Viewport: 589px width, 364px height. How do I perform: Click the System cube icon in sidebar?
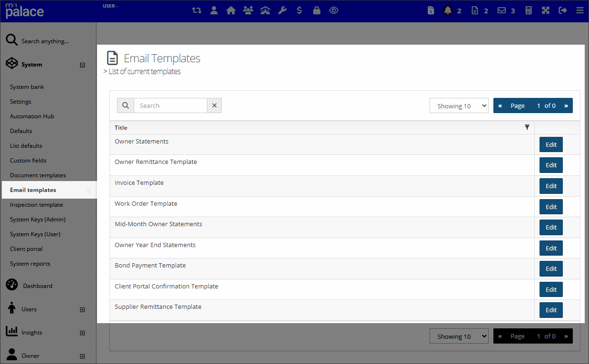click(x=12, y=64)
